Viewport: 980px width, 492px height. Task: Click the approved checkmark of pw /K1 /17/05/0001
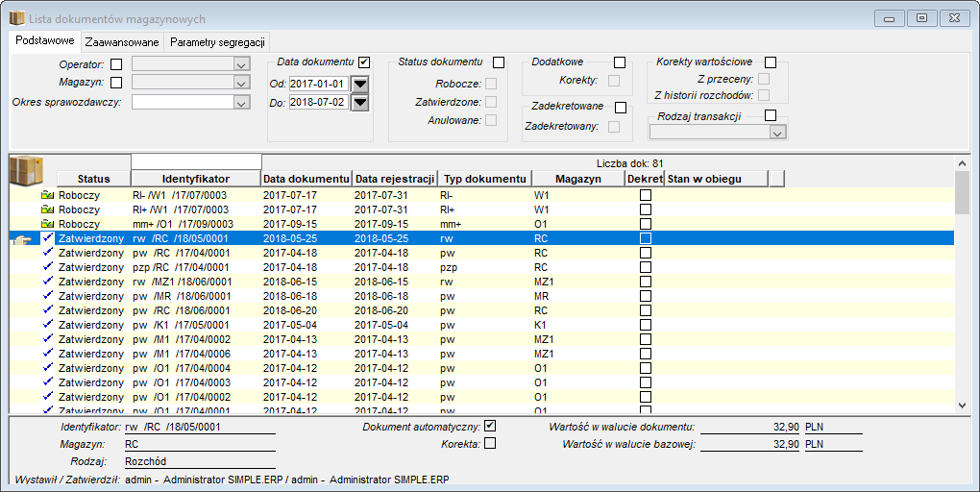[48, 325]
